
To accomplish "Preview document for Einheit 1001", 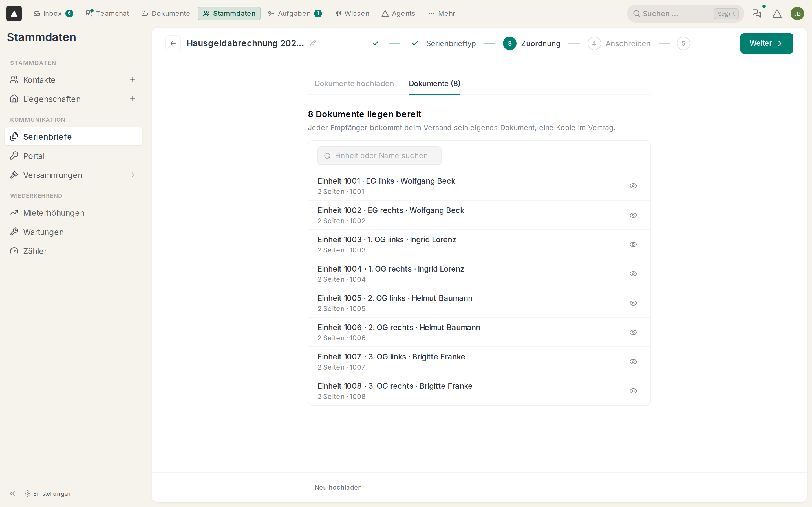I will 633,186.
